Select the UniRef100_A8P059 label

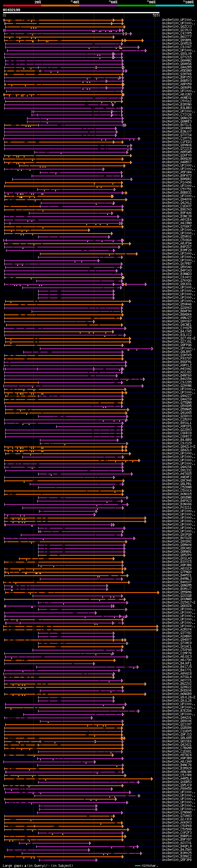click(177, 84)
